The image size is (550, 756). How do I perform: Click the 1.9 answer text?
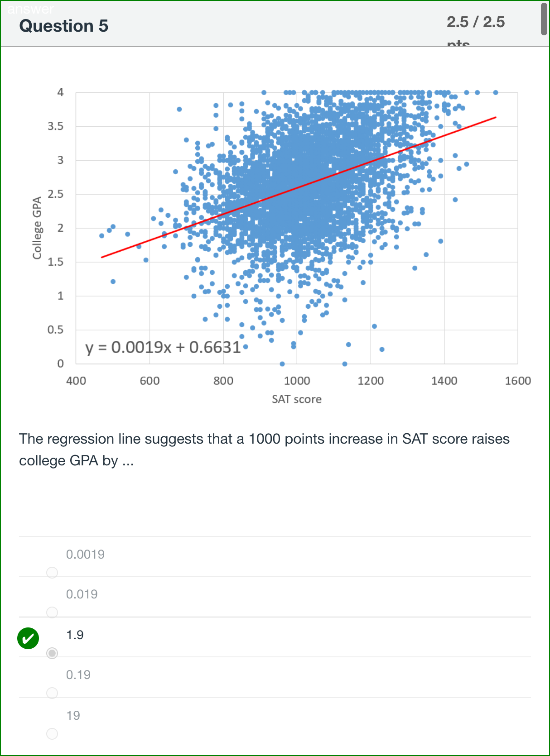click(x=75, y=635)
